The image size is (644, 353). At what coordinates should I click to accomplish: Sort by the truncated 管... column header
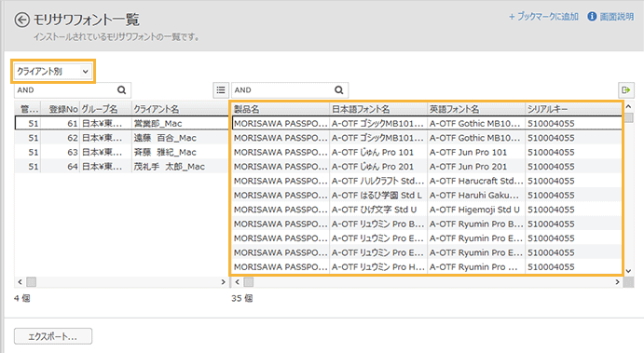[x=28, y=109]
